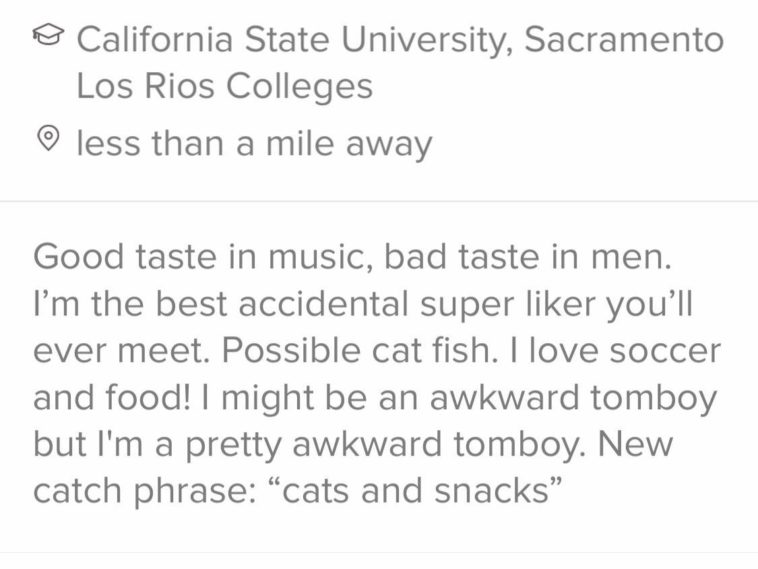
Task: Click the word "Colleges" in education section
Action: 298,86
